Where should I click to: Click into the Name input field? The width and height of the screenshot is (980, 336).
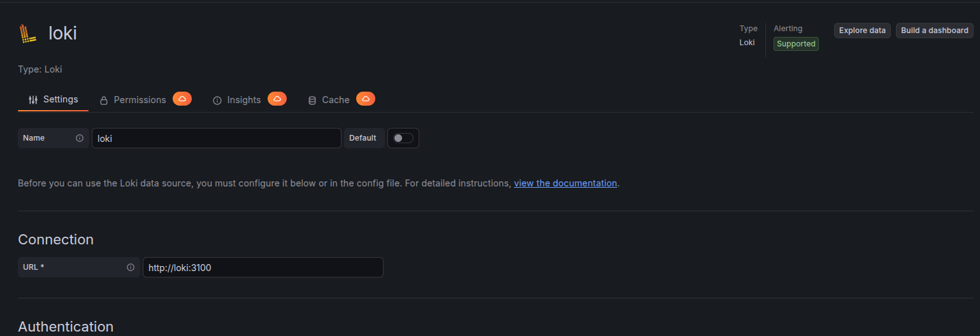pos(217,138)
